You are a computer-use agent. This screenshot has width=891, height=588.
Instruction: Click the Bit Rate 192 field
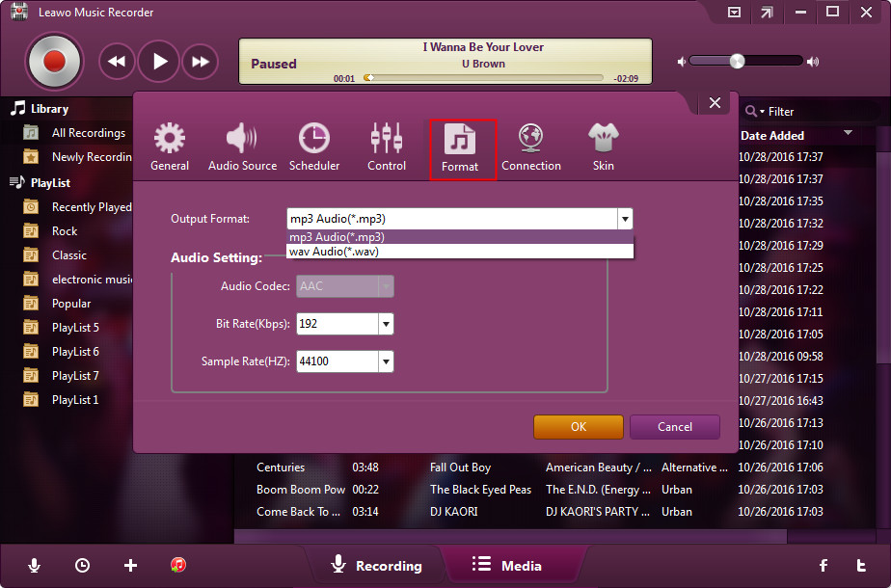pos(337,324)
